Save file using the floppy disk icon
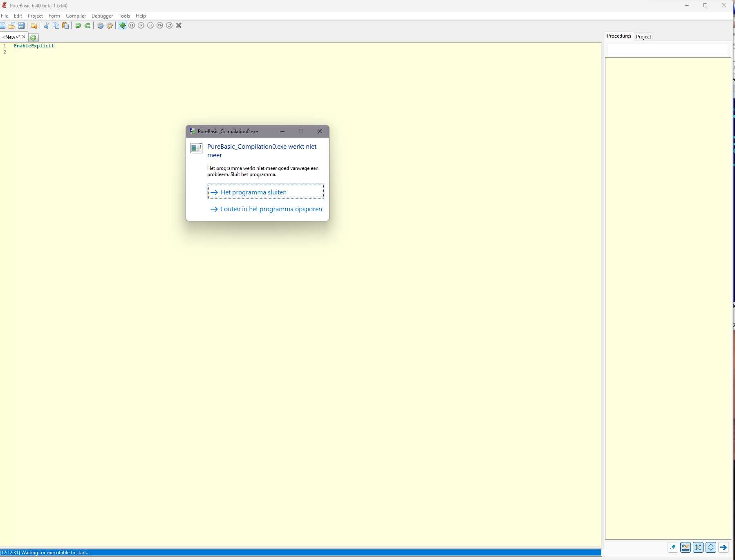The image size is (735, 560). [x=21, y=25]
